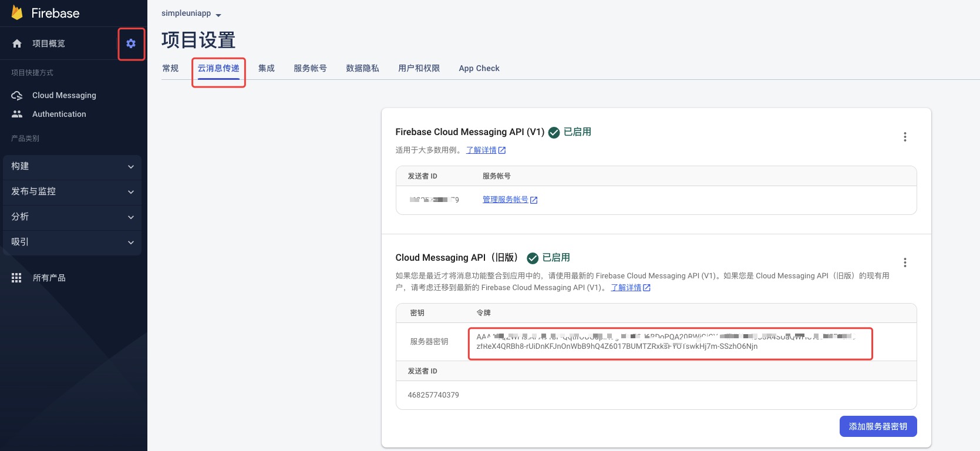Viewport: 980px width, 451px height.
Task: Open 了解详情 link under Firebase Cloud Messaging API (V1)
Action: [481, 150]
